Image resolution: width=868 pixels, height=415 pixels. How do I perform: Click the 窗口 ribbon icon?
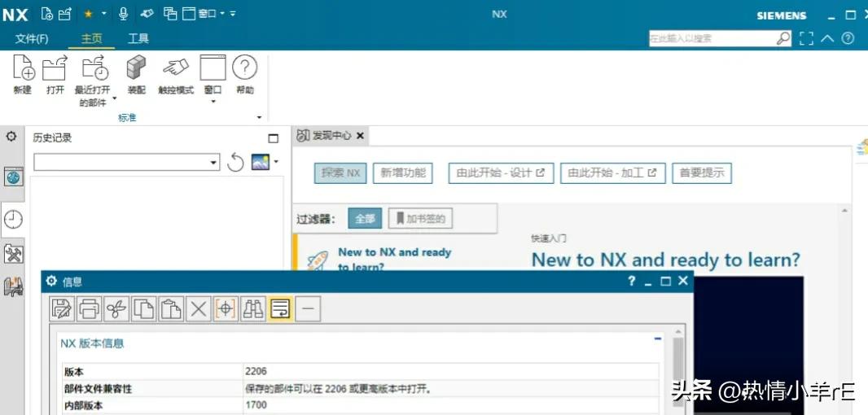point(213,68)
